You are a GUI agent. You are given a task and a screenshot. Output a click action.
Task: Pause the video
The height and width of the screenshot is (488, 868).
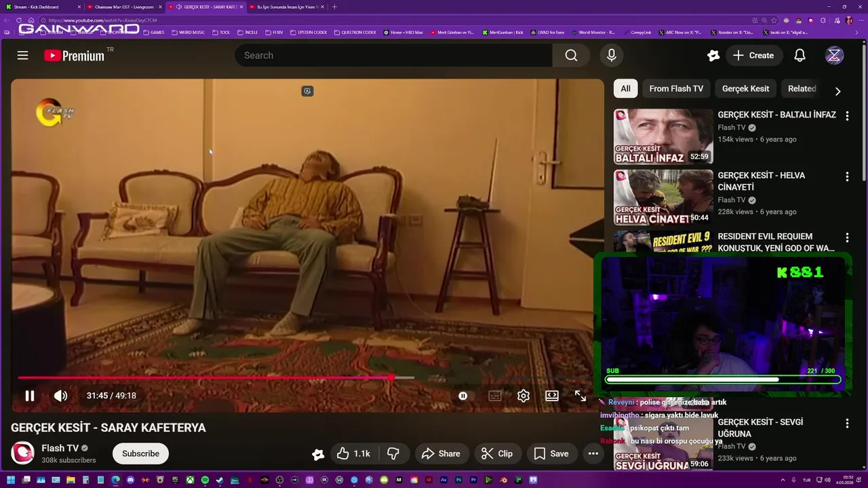click(x=30, y=396)
